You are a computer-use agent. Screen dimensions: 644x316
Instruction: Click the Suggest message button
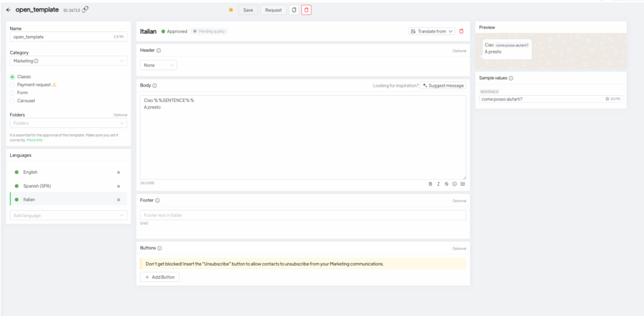(x=443, y=86)
